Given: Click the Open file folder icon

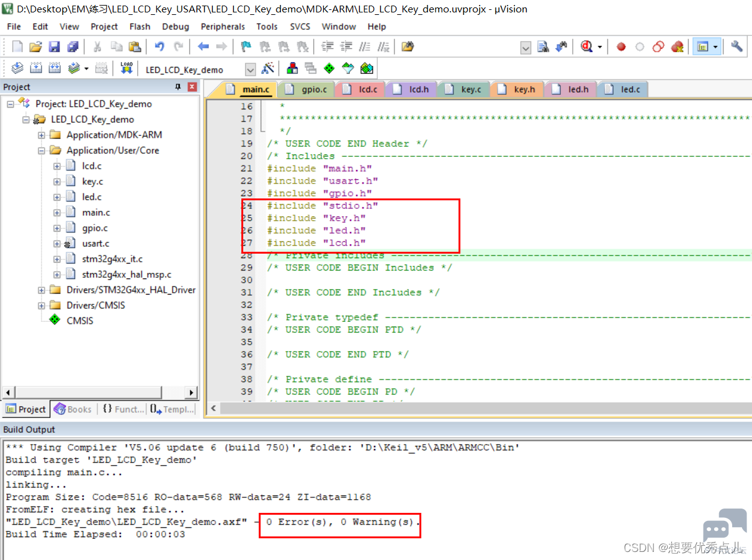Looking at the screenshot, I should point(36,47).
